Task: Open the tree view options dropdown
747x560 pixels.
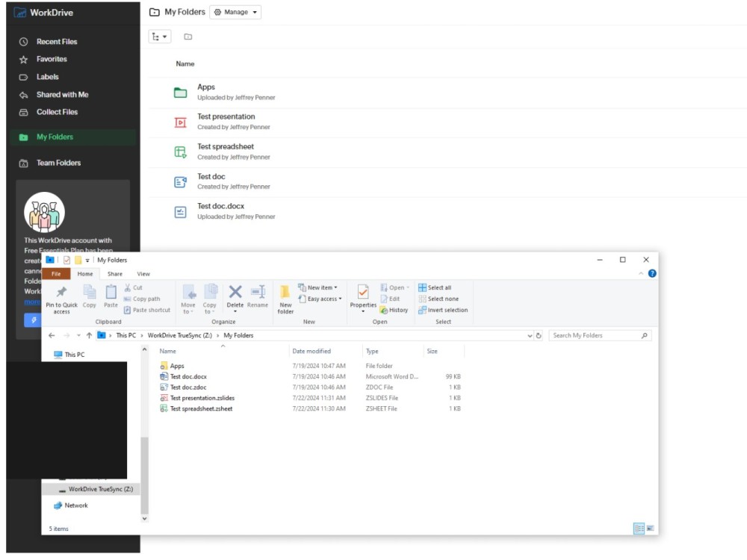Action: [x=159, y=37]
